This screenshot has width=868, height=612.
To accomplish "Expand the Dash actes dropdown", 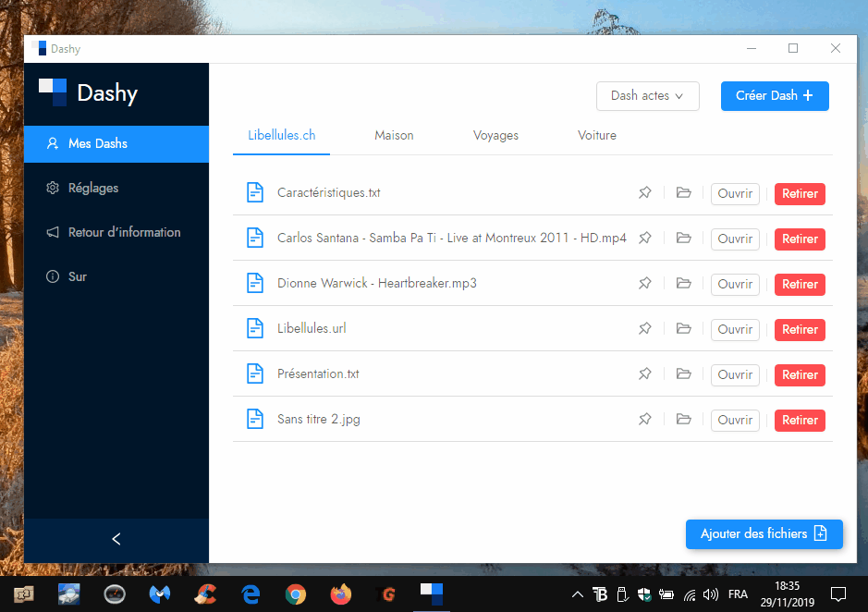I will pyautogui.click(x=648, y=96).
